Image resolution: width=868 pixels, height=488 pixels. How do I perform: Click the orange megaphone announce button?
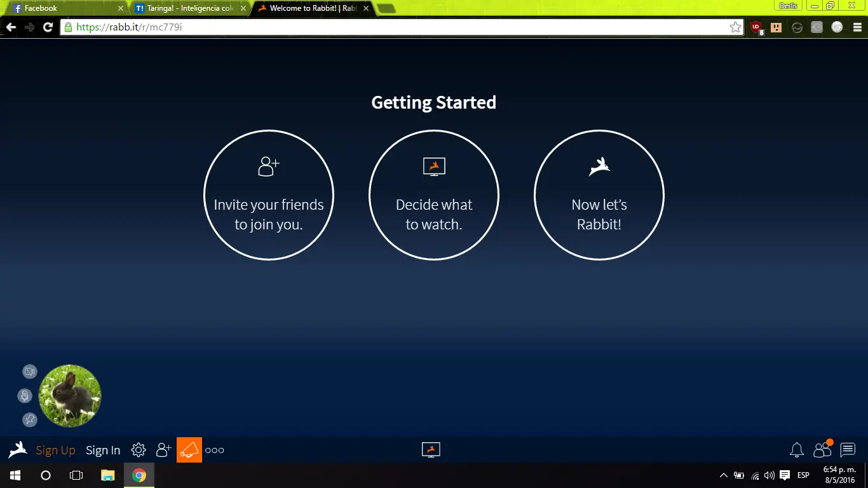pyautogui.click(x=189, y=450)
